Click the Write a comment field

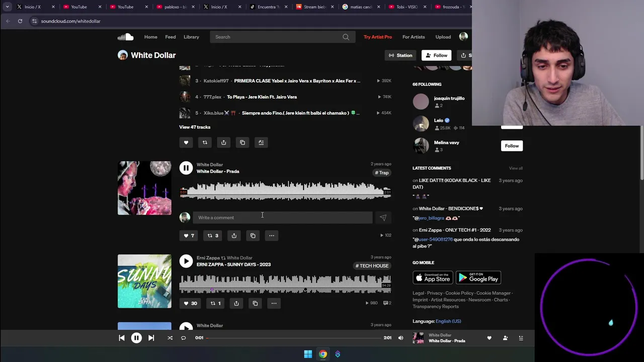(x=282, y=218)
